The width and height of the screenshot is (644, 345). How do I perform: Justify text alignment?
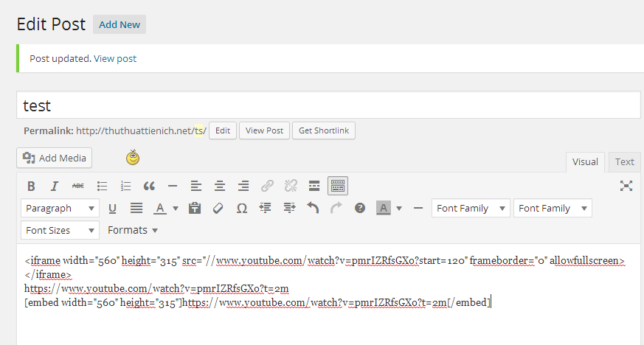[136, 209]
